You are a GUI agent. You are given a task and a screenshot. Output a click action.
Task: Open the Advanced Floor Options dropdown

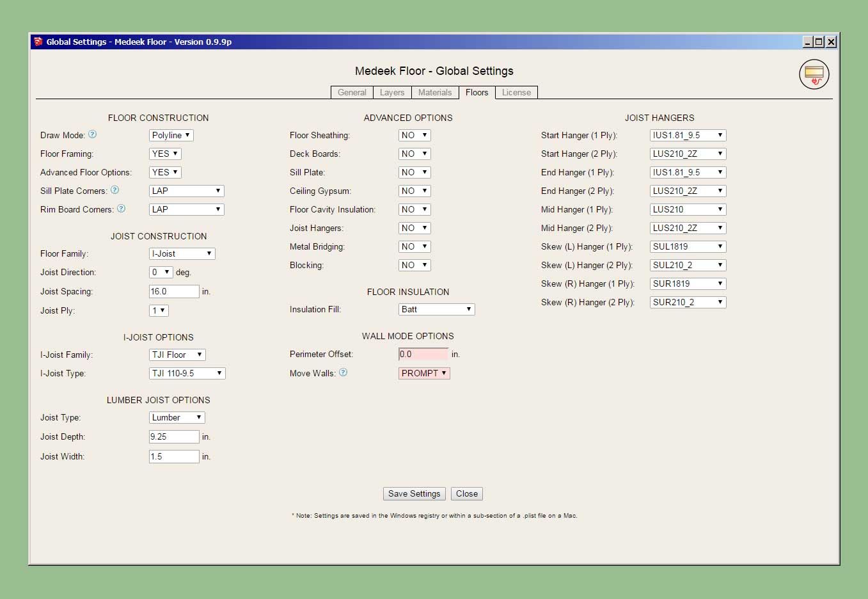165,172
